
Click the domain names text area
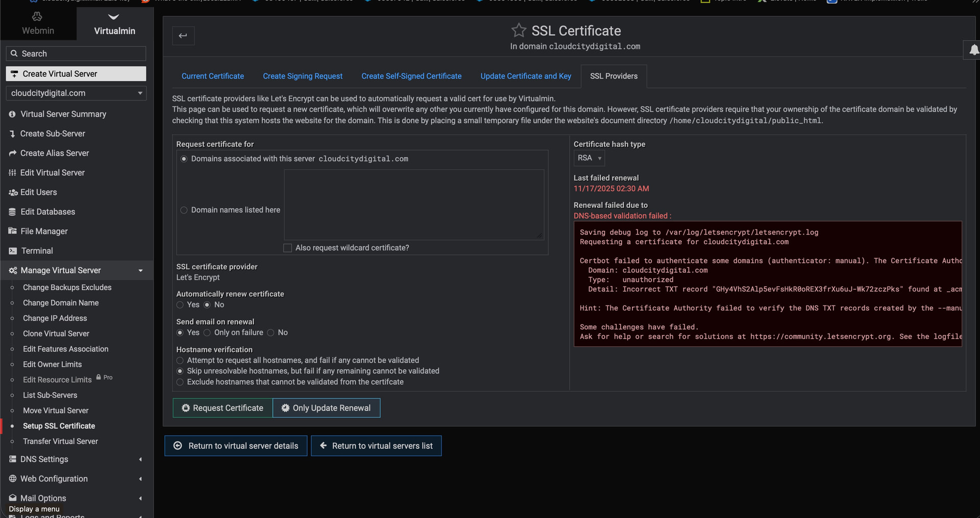414,204
